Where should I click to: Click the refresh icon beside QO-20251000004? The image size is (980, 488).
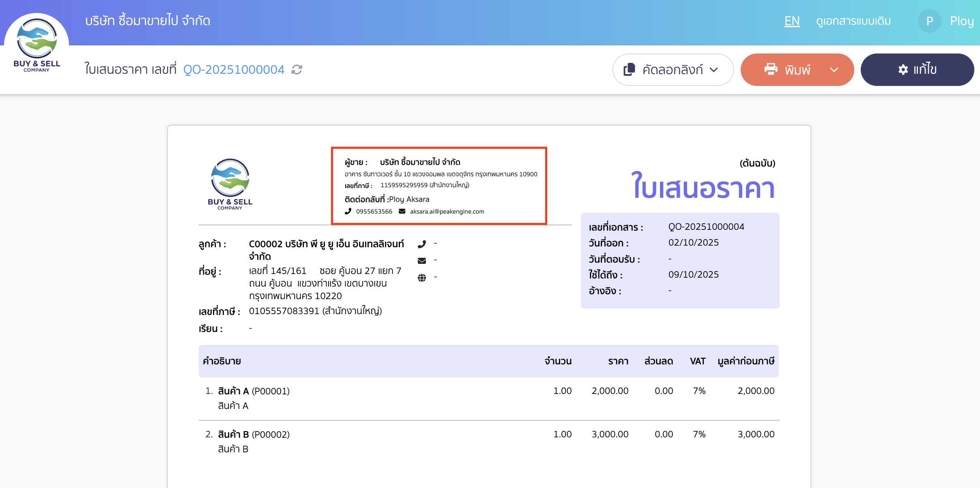click(x=296, y=69)
